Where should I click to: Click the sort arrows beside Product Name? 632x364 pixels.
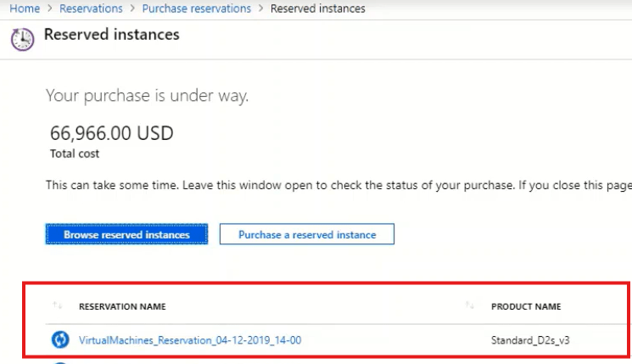(470, 306)
